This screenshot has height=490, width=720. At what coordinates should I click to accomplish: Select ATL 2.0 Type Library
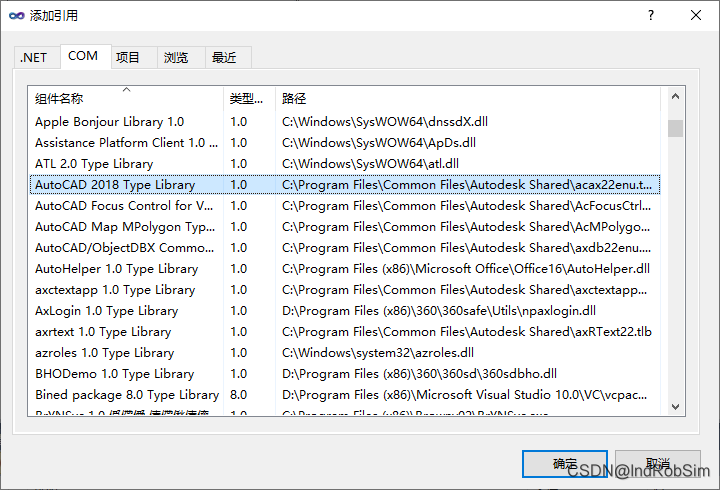tap(345, 164)
